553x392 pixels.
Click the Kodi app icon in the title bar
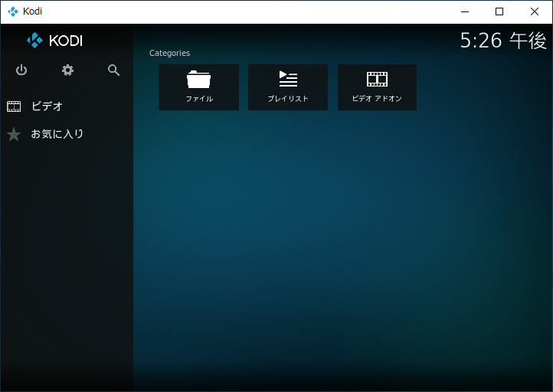tap(12, 11)
